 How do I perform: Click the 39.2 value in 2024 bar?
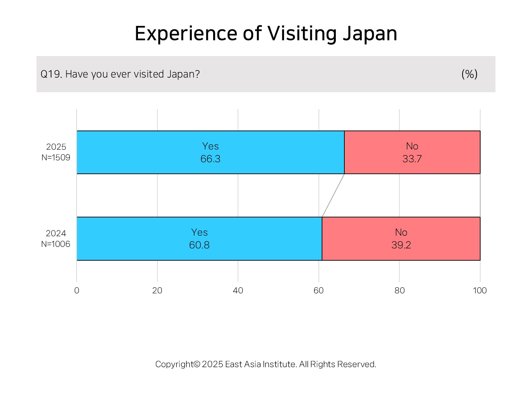[x=401, y=245]
